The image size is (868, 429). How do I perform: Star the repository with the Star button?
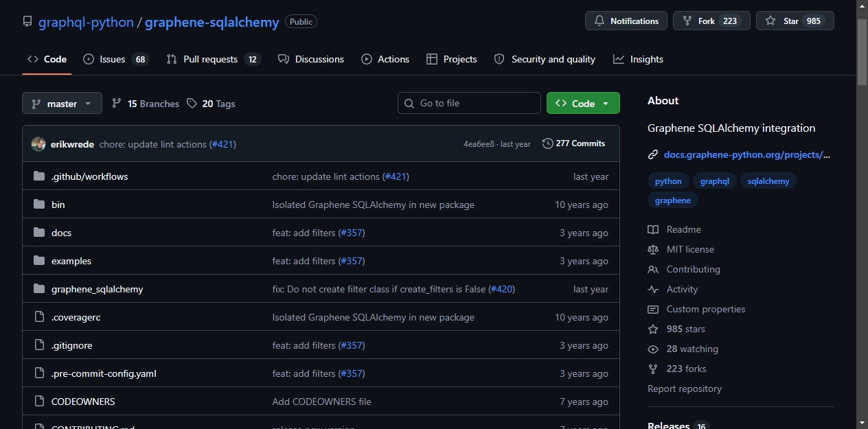click(795, 21)
